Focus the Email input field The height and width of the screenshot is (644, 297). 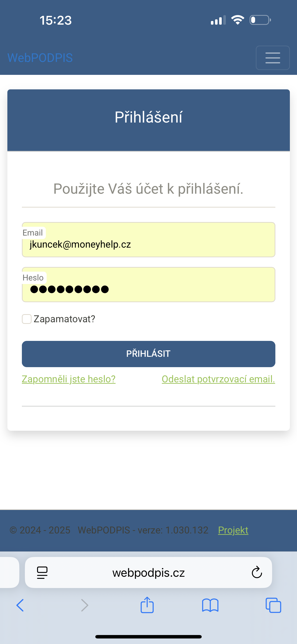[x=148, y=240]
